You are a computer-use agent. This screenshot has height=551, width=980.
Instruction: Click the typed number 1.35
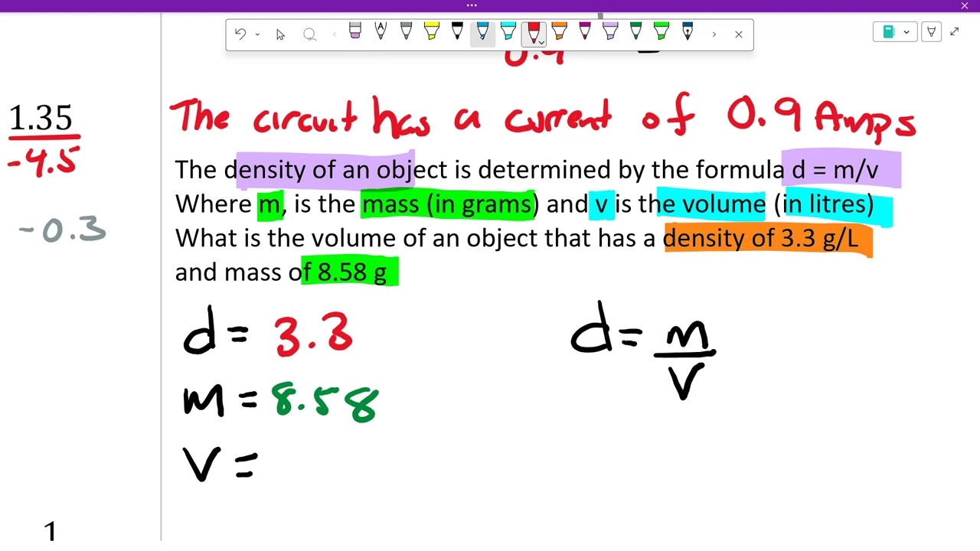click(x=41, y=119)
